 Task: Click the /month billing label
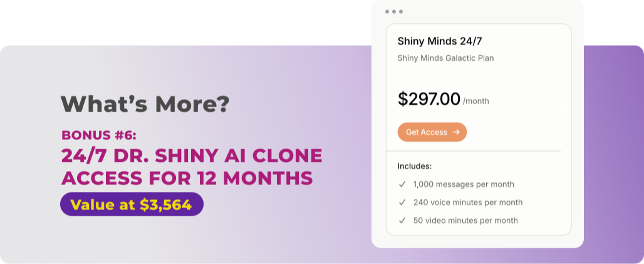476,101
